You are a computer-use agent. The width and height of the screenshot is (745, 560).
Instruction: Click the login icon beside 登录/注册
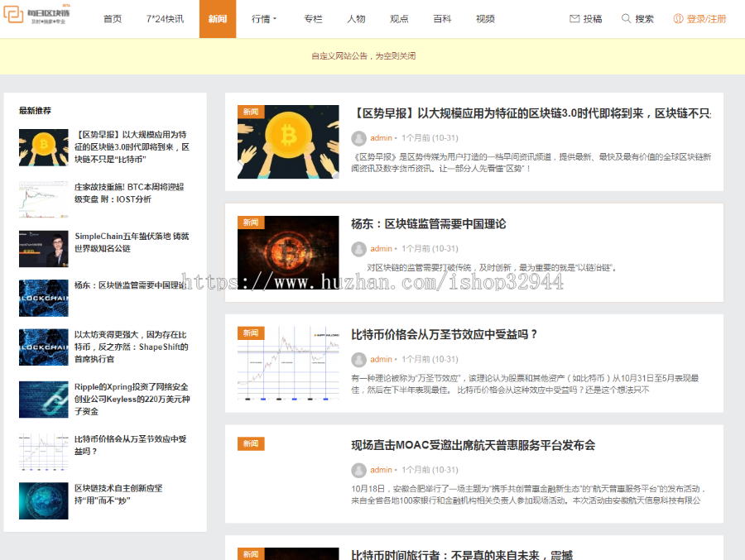678,18
